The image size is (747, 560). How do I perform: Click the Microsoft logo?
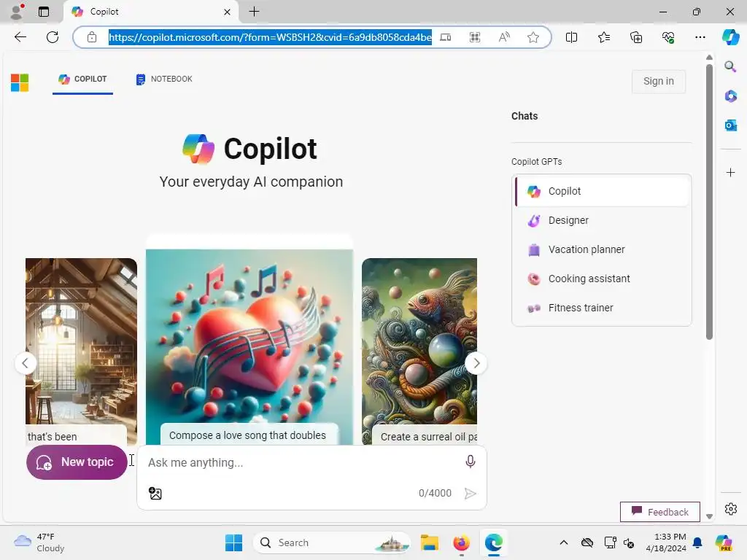click(x=20, y=82)
